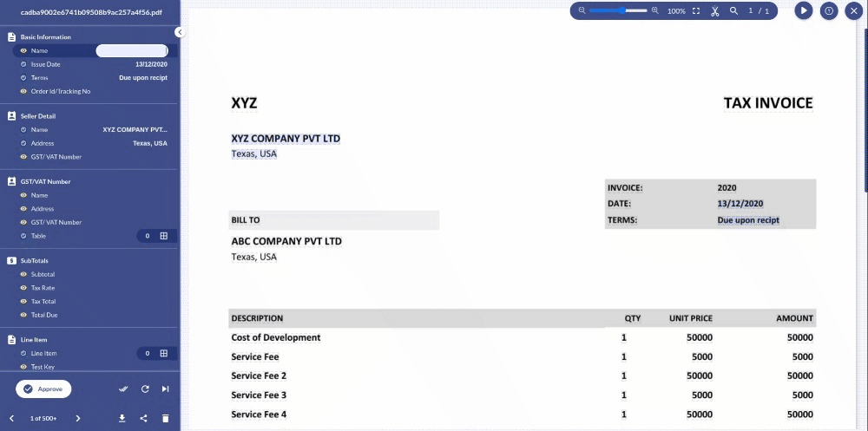Screen dimensions: 868x431
Task: Click the download icon in bottom bar
Action: pos(122,418)
